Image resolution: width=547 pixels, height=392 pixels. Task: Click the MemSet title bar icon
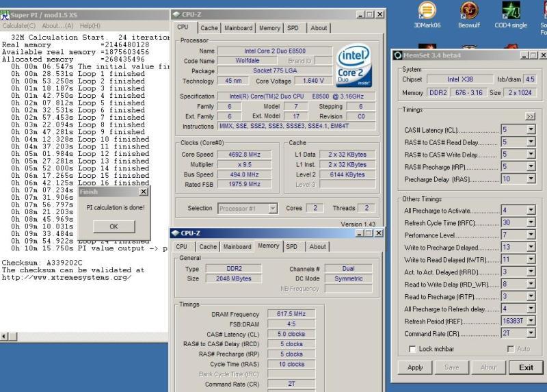(397, 55)
